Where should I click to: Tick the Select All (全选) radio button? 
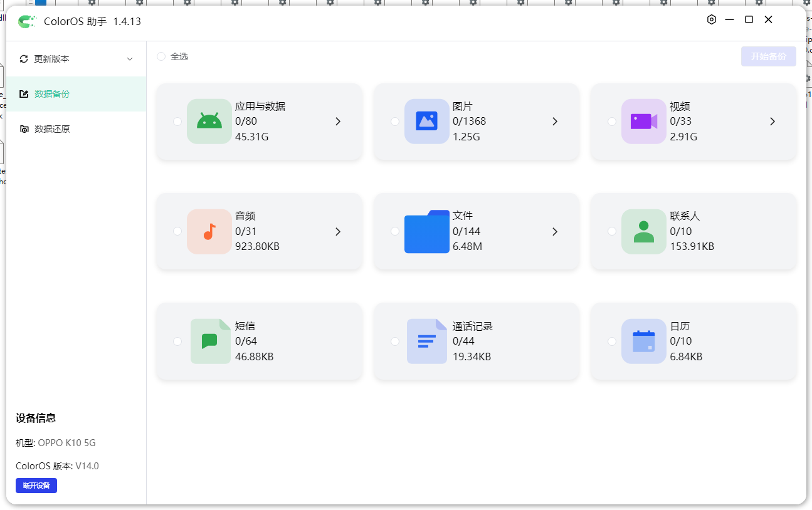click(161, 56)
